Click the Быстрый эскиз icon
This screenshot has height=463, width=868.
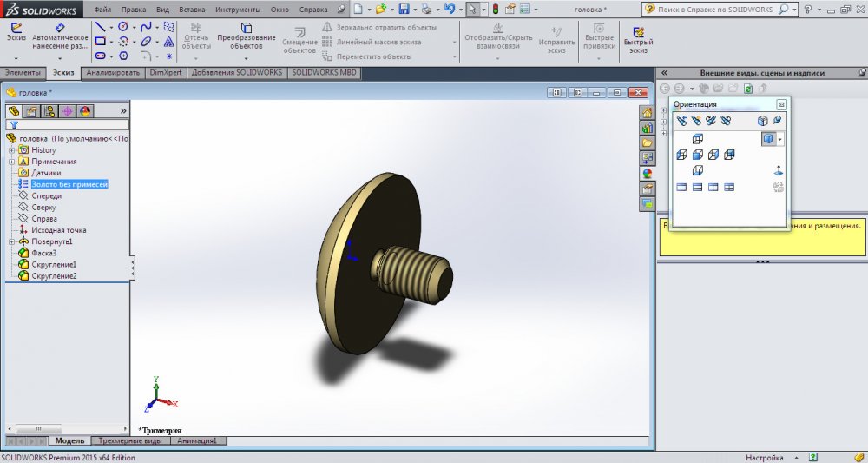637,36
